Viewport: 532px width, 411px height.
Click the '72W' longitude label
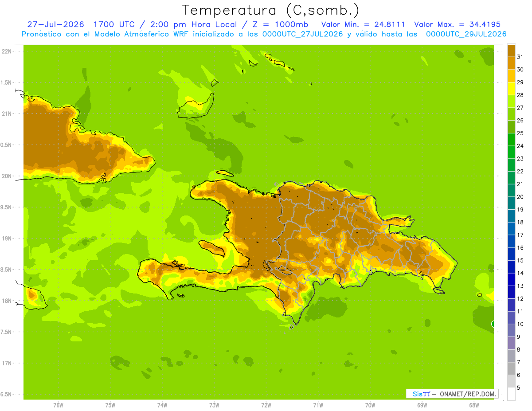click(266, 405)
